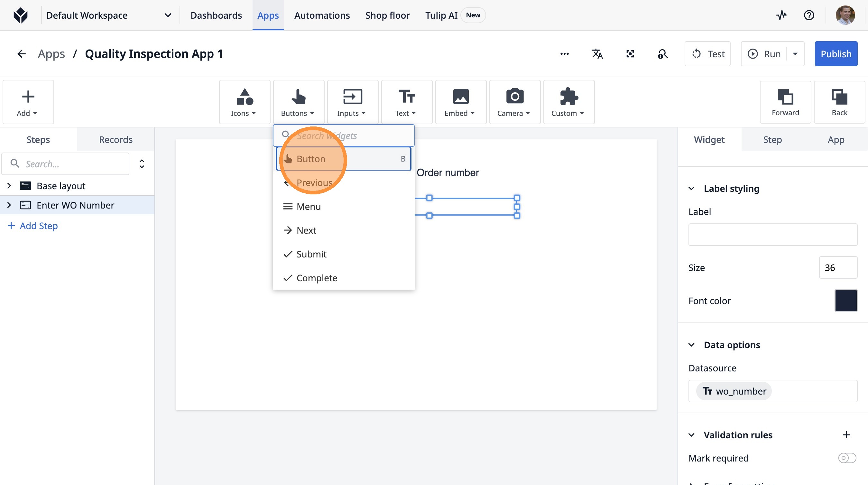Open the Run options dropdown arrow
Viewport: 868px width, 485px height.
795,54
